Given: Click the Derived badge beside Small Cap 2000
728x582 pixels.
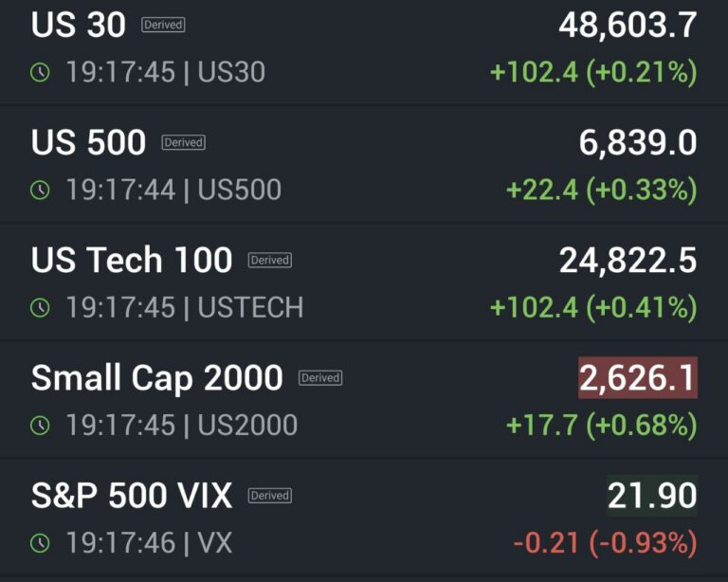Looking at the screenshot, I should [320, 378].
